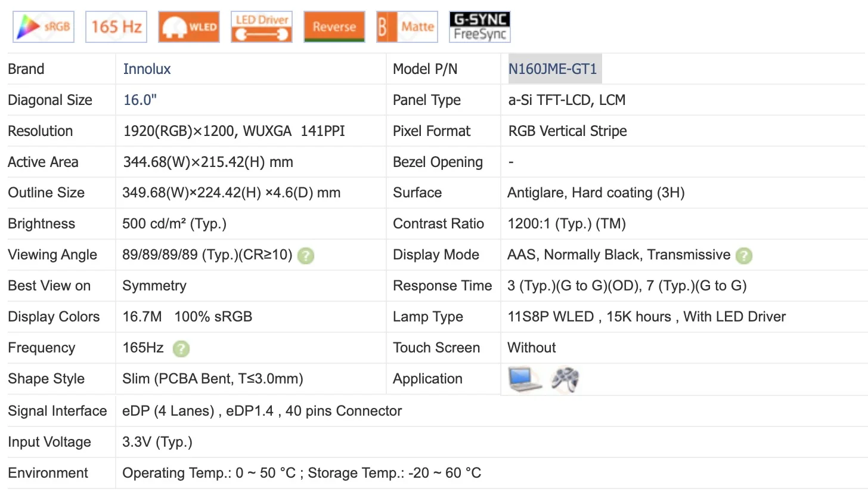Click the sRGB color gamut badge
This screenshot has width=868, height=495.
tap(44, 27)
